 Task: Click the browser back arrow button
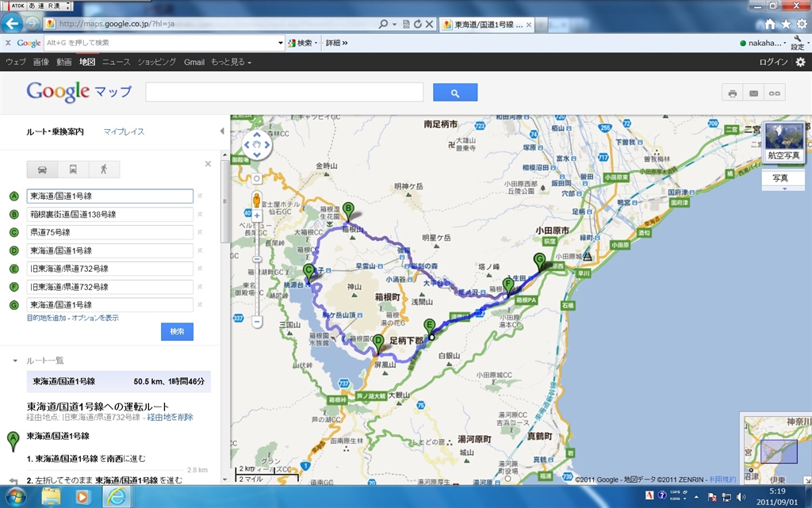point(11,23)
